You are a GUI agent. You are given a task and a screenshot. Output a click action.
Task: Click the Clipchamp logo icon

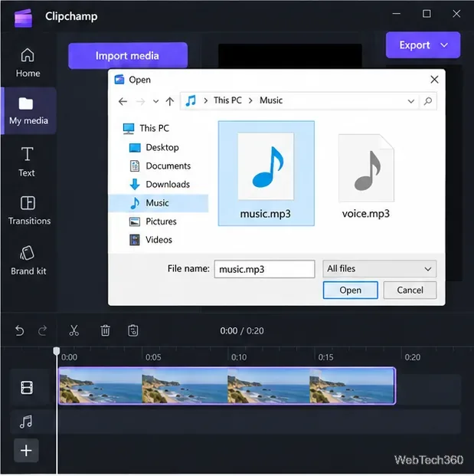[x=23, y=18]
